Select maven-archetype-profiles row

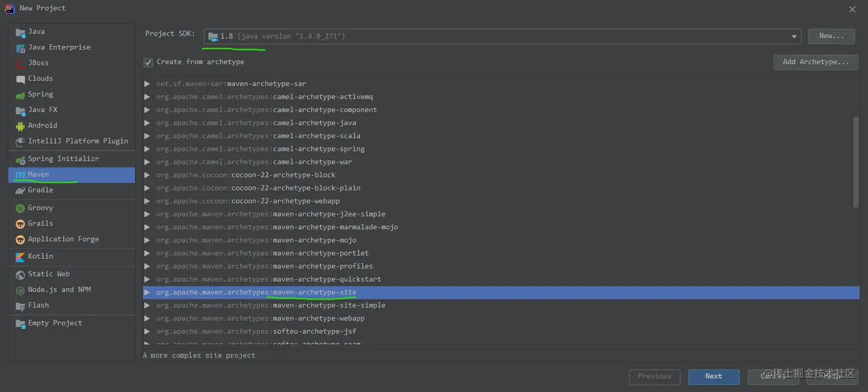pos(501,266)
